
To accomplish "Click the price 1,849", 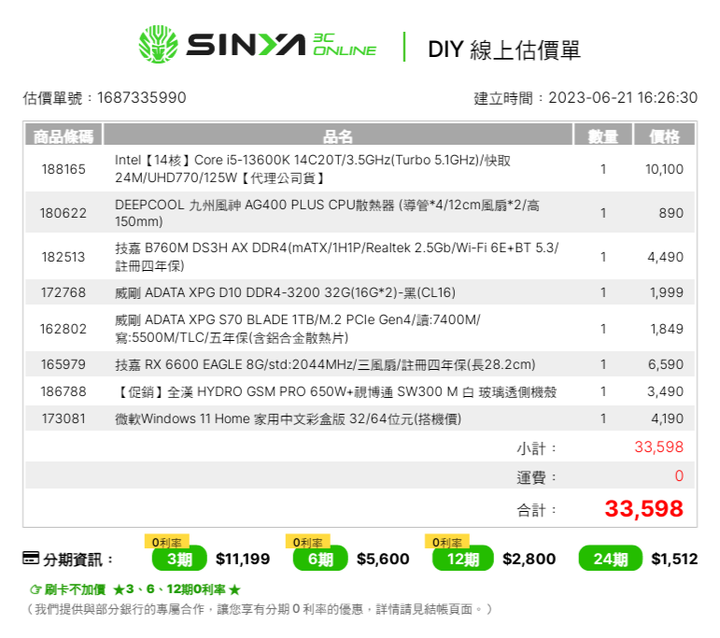I will [666, 329].
